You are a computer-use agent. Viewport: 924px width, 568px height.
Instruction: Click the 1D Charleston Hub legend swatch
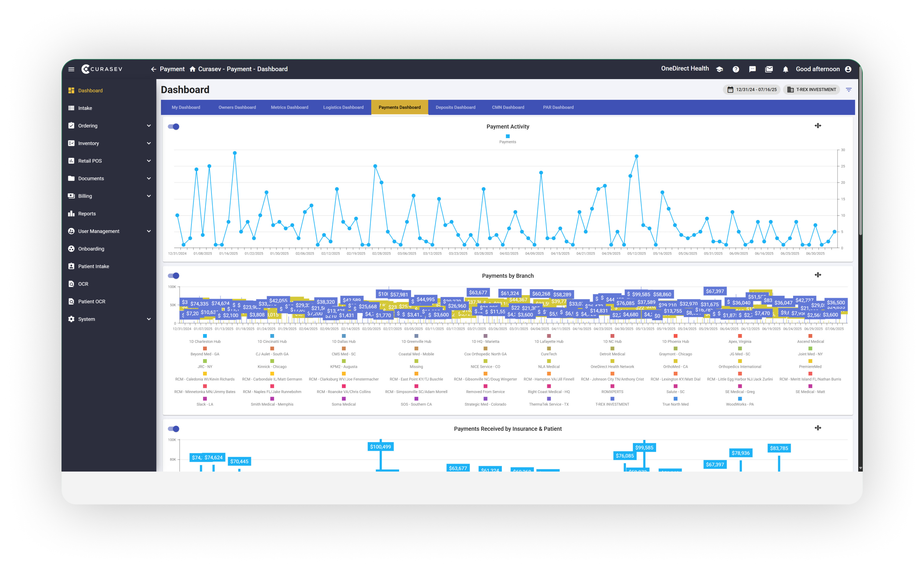point(205,336)
